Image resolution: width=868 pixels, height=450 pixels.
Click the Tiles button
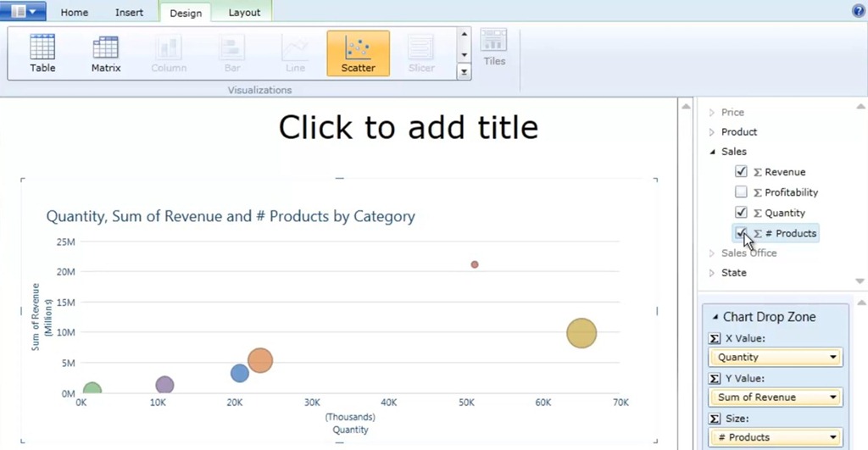494,48
